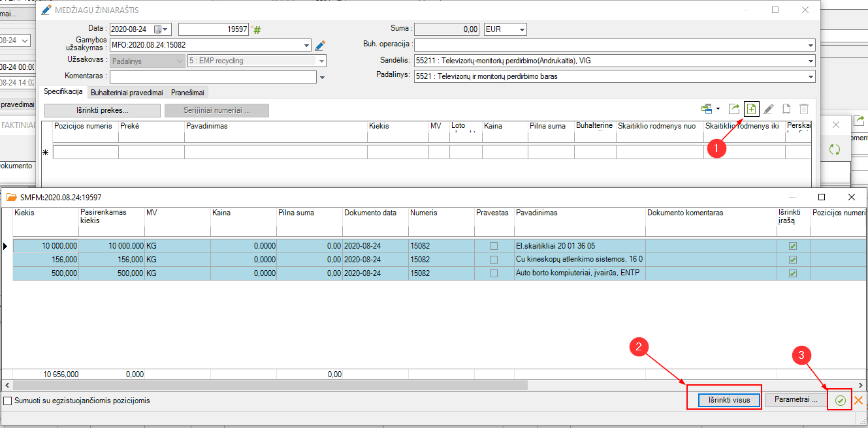Click the green refresh arrows icon
Image resolution: width=868 pixels, height=428 pixels.
(x=834, y=149)
